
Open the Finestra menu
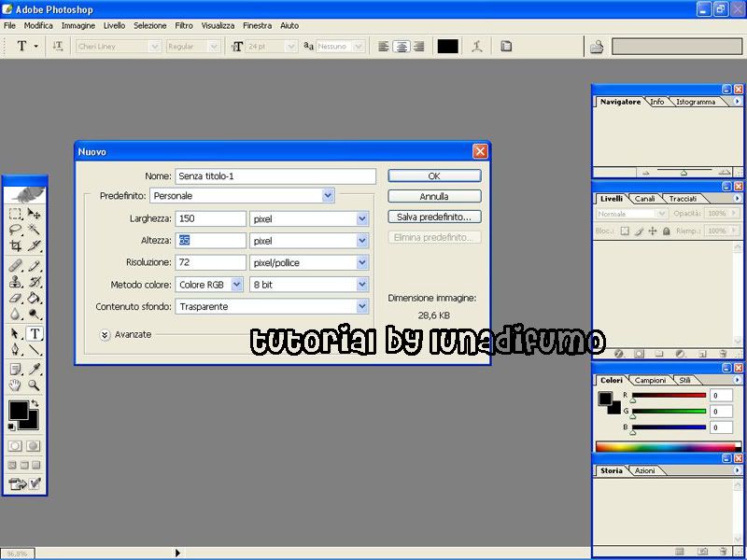[258, 26]
